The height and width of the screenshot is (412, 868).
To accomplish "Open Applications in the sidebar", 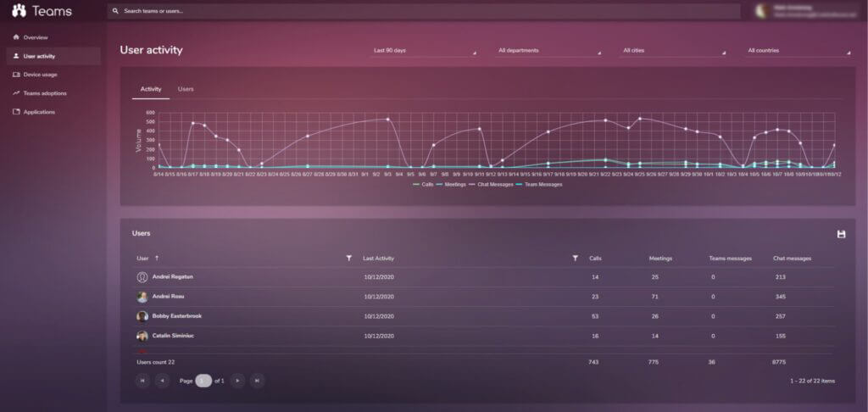I will [39, 112].
